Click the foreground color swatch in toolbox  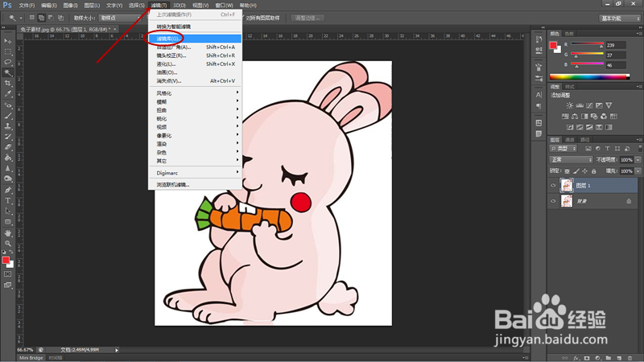click(6, 260)
